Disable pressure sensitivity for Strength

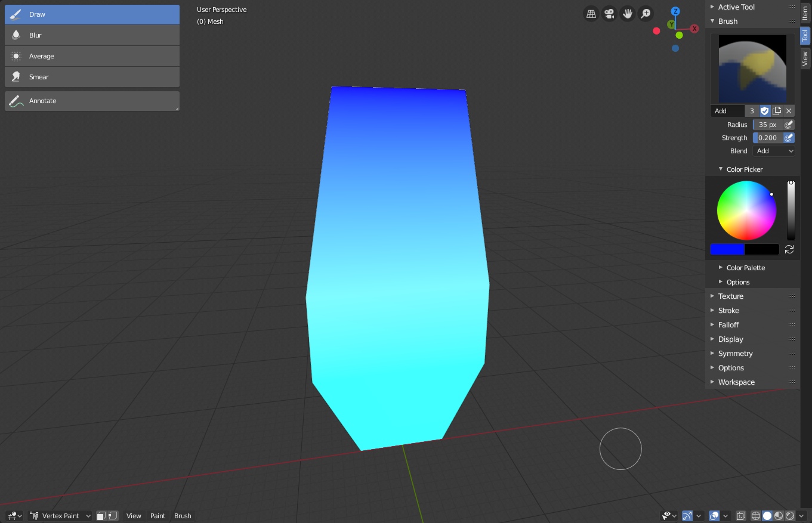788,137
